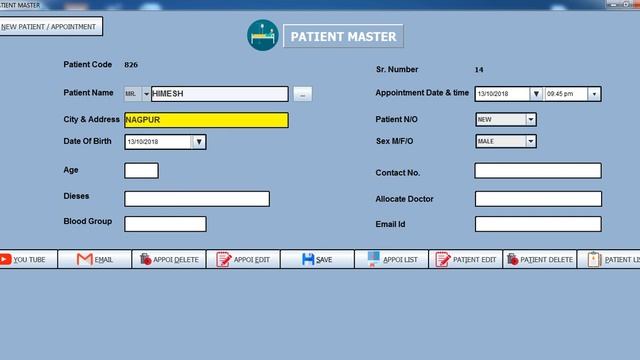Click New Patient / Appointment button
The image size is (640, 360).
tap(51, 27)
